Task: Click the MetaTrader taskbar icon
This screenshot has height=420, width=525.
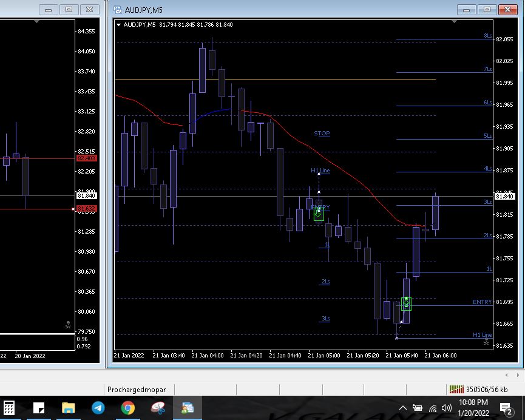Action: 188,408
